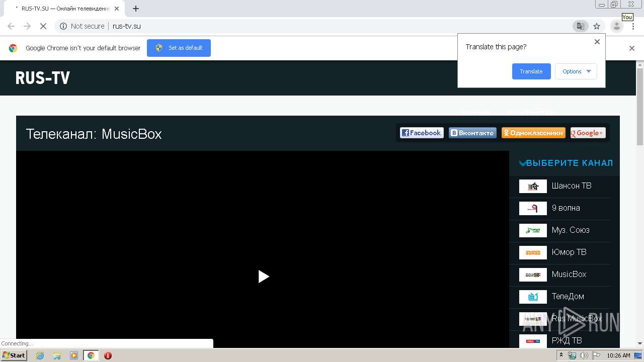Stop loading the page
Image resolution: width=644 pixels, height=362 pixels.
click(43, 26)
